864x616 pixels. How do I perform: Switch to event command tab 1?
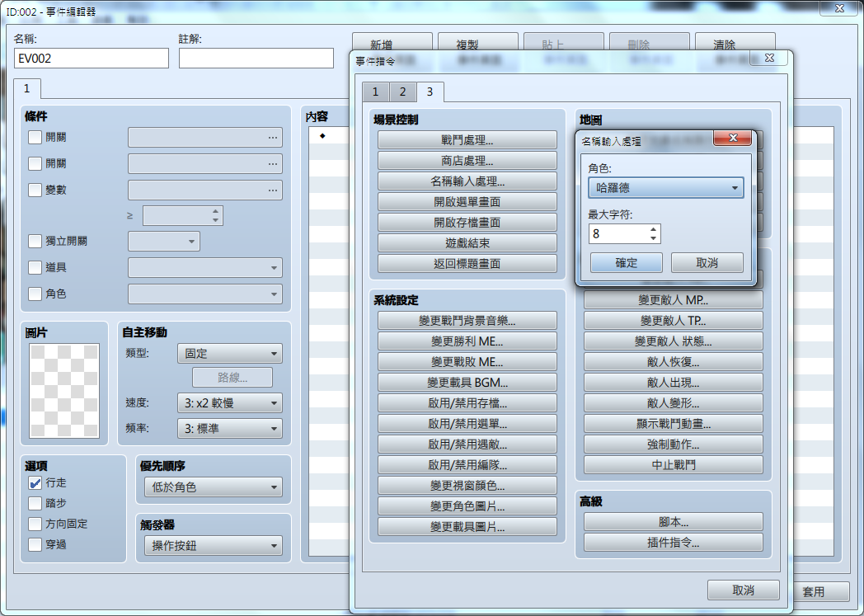point(375,92)
